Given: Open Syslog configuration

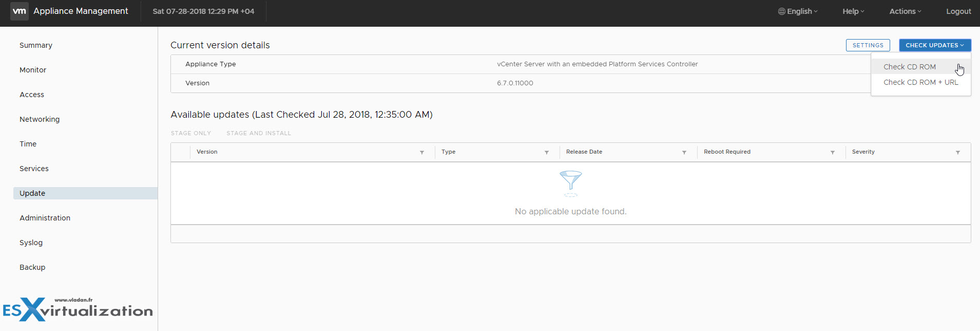Looking at the screenshot, I should point(31,243).
